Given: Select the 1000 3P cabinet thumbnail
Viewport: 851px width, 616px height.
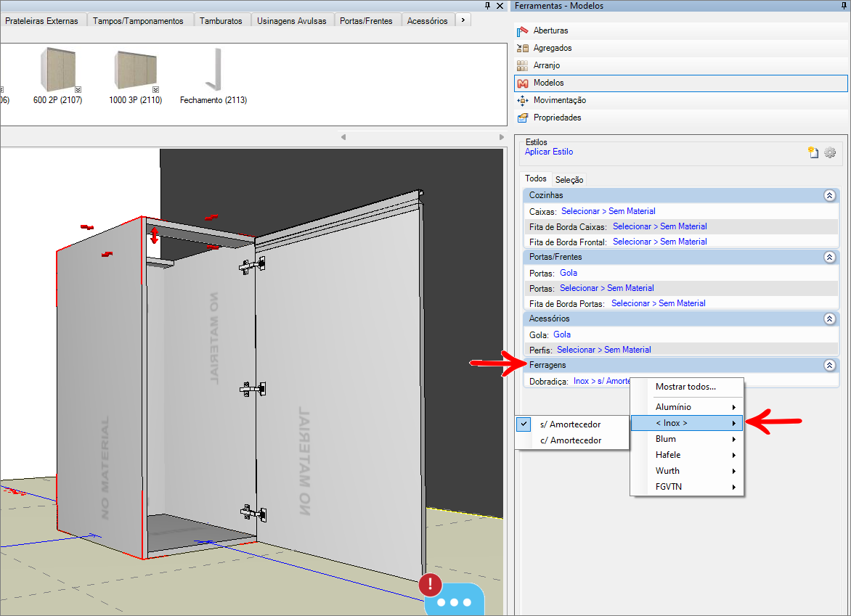Looking at the screenshot, I should 136,71.
